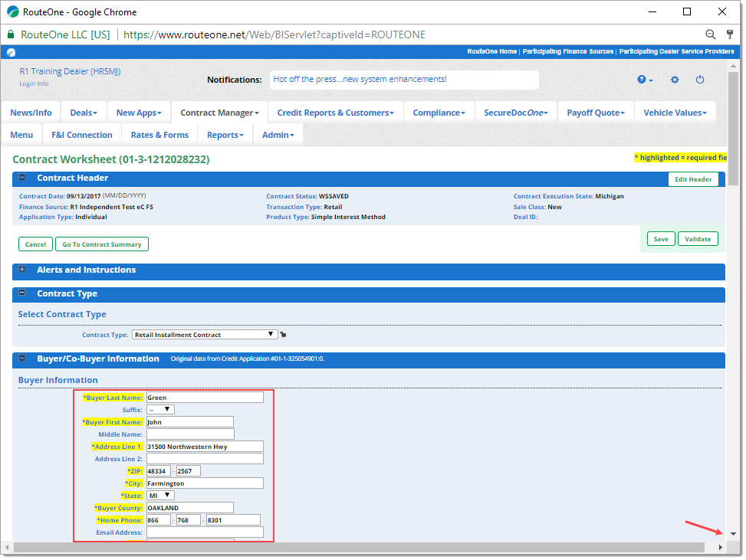The image size is (746, 560).
Task: Open the buyer Suffix dropdown
Action: coord(160,409)
